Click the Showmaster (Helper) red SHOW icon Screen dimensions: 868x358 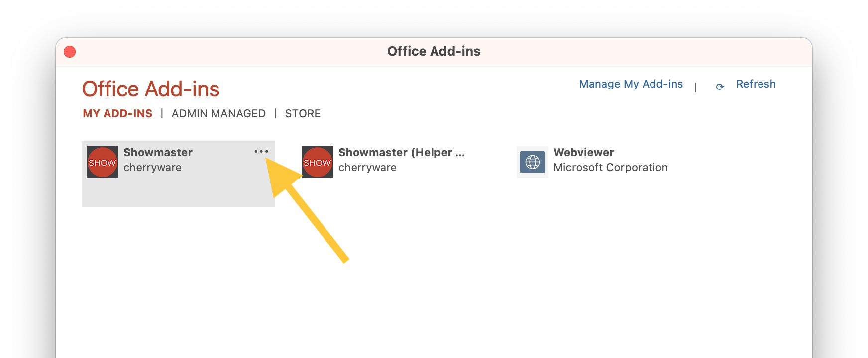[x=318, y=162]
